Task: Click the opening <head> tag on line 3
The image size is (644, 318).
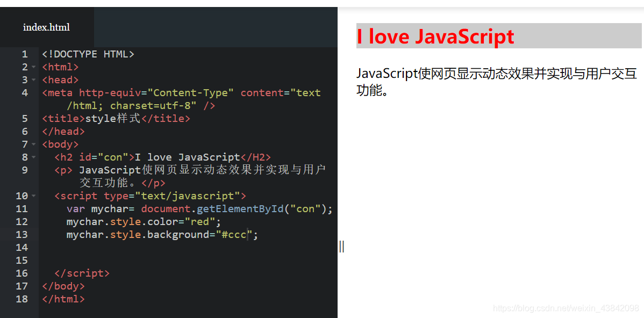Action: coord(60,79)
